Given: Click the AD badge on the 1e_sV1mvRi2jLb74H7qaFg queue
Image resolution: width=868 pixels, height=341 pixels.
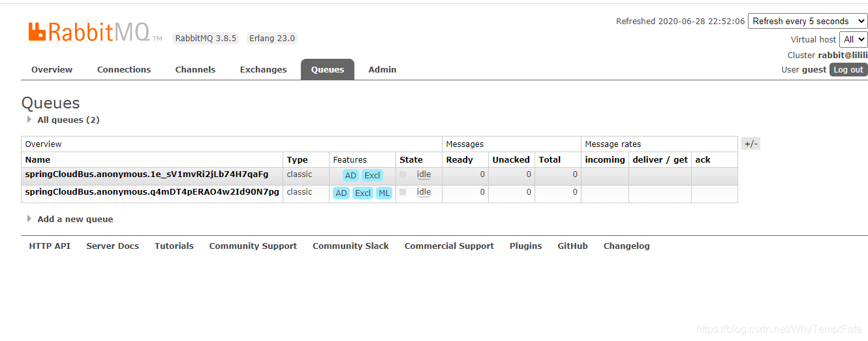Looking at the screenshot, I should [x=350, y=176].
